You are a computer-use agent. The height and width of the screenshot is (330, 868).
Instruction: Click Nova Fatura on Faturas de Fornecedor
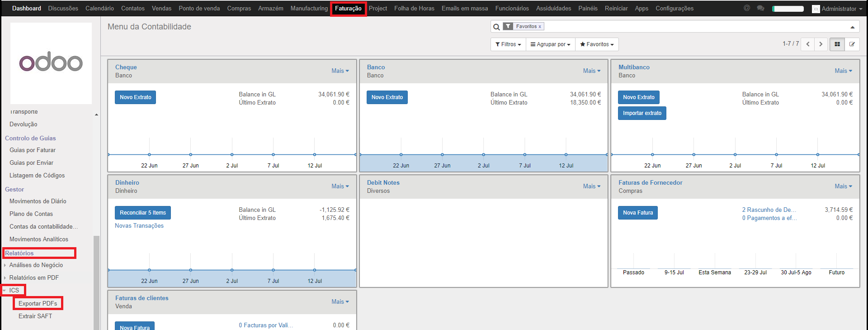[638, 213]
